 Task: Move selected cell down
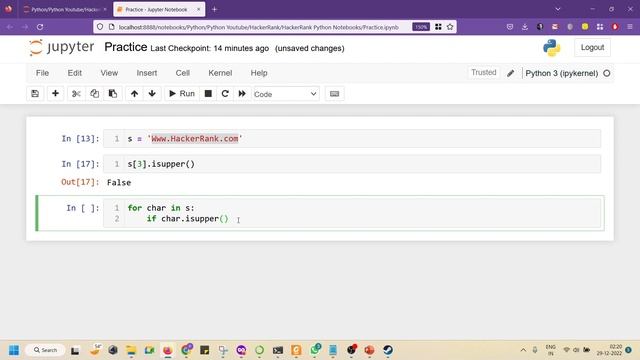pyautogui.click(x=152, y=94)
